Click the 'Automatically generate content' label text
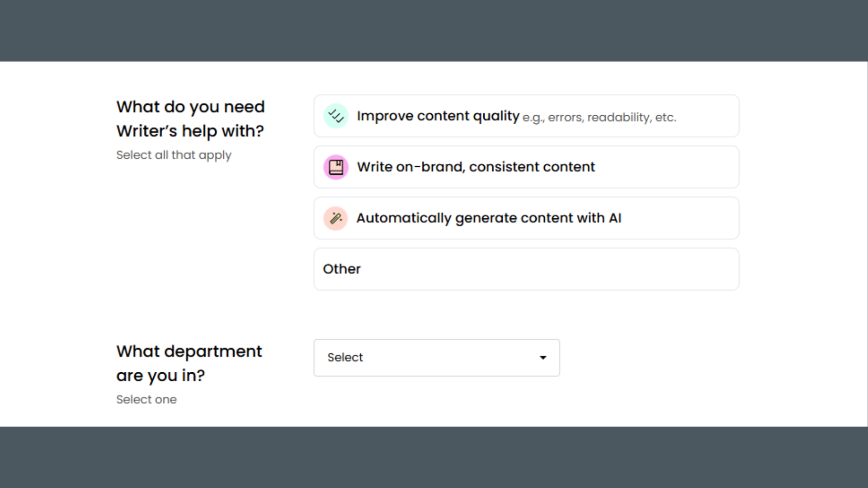 (x=488, y=218)
